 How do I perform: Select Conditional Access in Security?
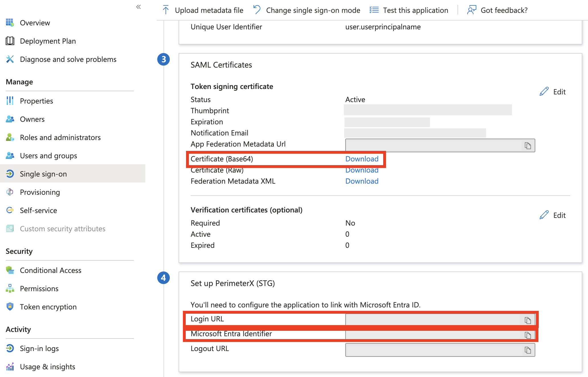pyautogui.click(x=50, y=270)
